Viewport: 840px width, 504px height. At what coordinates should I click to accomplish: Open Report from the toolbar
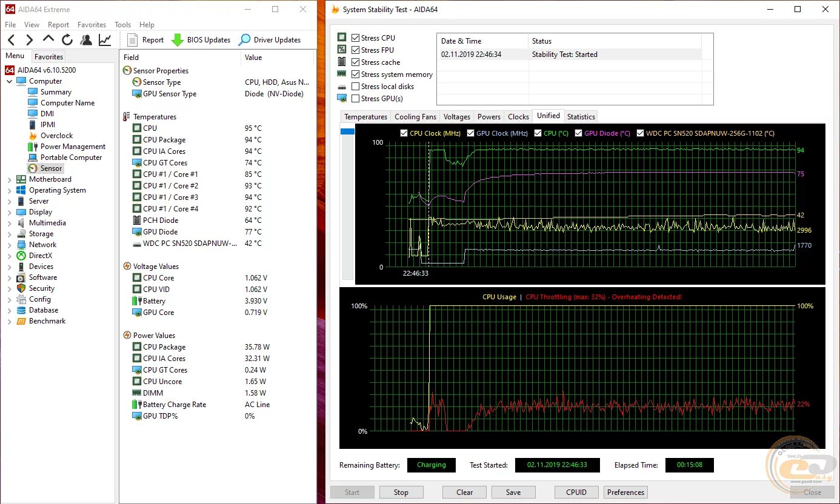145,40
